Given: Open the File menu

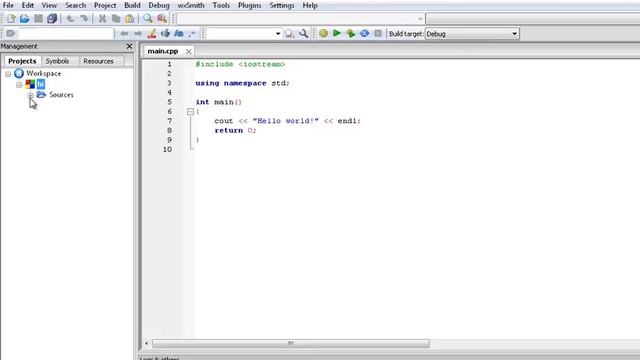Looking at the screenshot, I should point(8,5).
